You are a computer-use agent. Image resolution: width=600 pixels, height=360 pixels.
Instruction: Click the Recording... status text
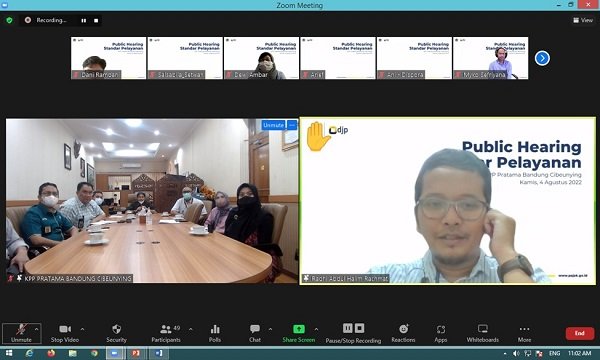[51, 20]
